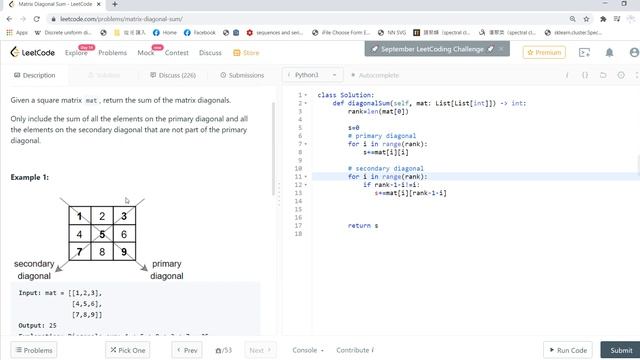The width and height of the screenshot is (640, 360).
Task: Click the '# primary diagonal' comment line
Action: (382, 136)
